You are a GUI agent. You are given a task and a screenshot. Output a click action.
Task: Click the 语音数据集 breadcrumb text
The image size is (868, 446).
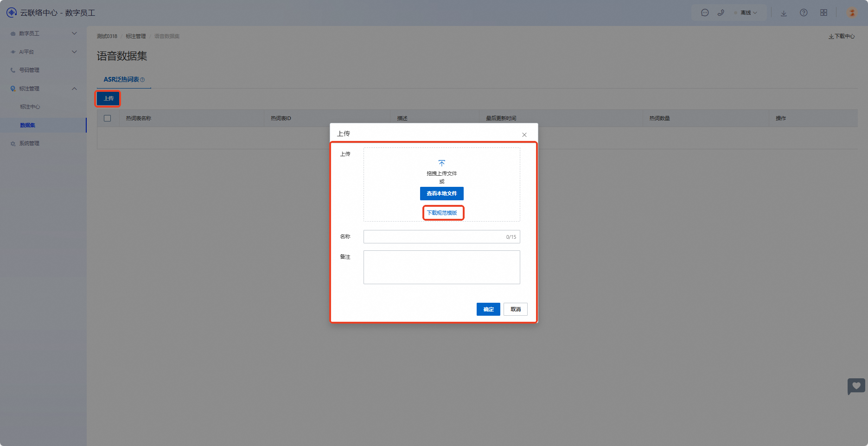coord(167,36)
